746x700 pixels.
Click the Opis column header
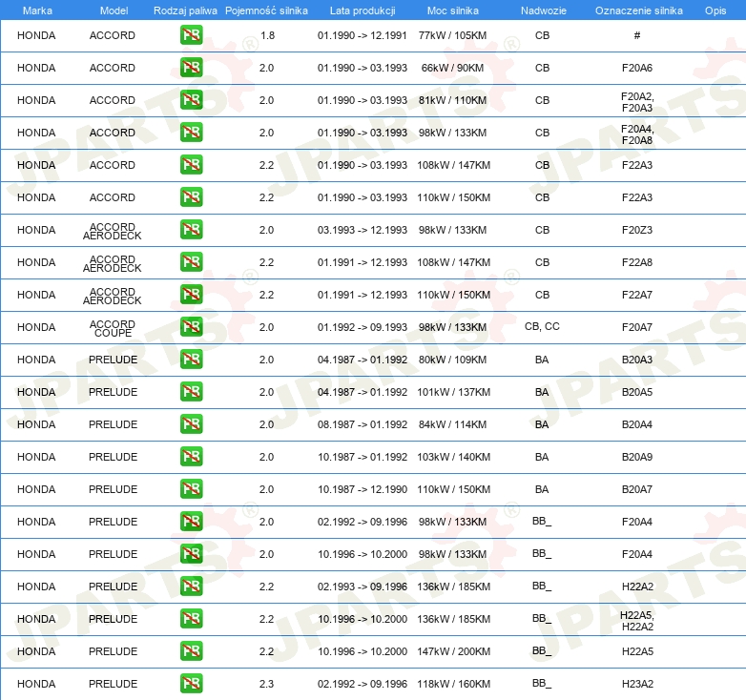click(715, 10)
